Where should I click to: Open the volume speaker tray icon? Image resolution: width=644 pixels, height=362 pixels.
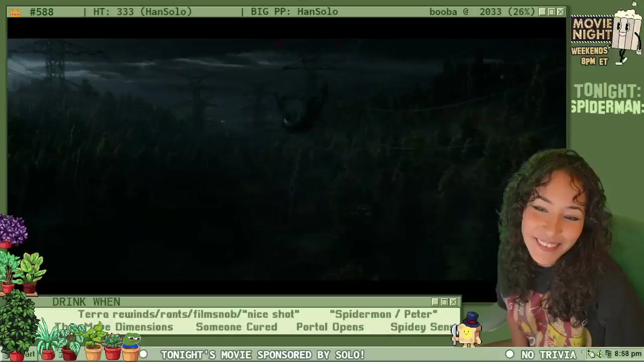[x=599, y=354]
